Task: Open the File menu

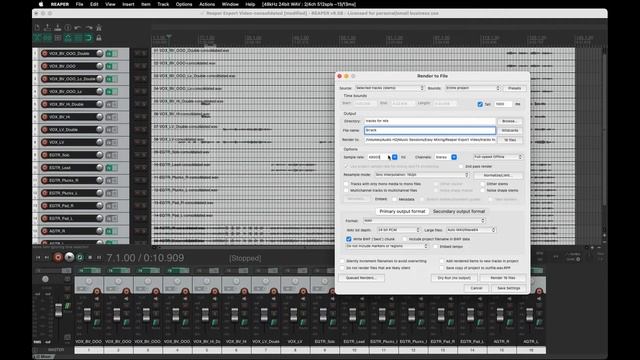Action: pyautogui.click(x=79, y=4)
